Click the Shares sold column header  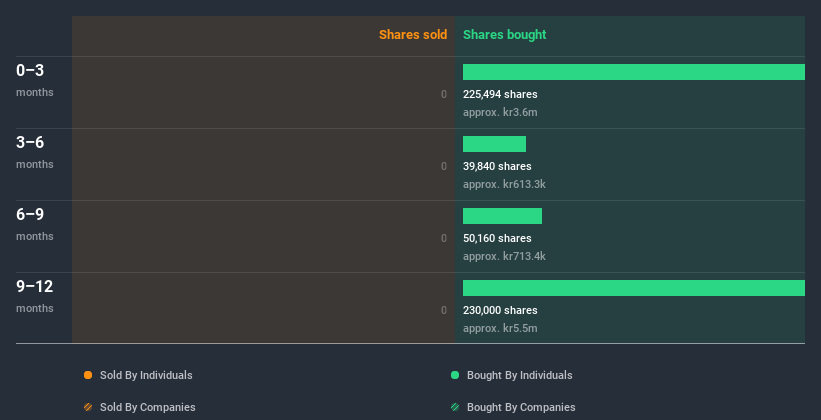click(x=413, y=35)
